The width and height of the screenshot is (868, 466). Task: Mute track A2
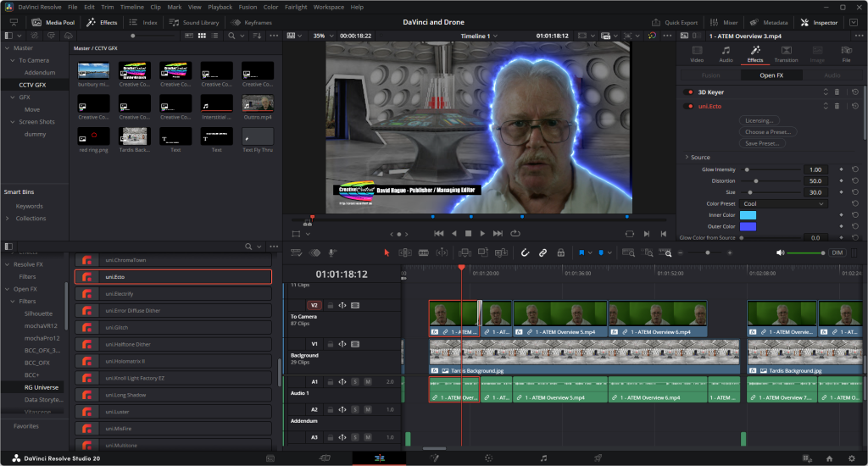tap(368, 409)
